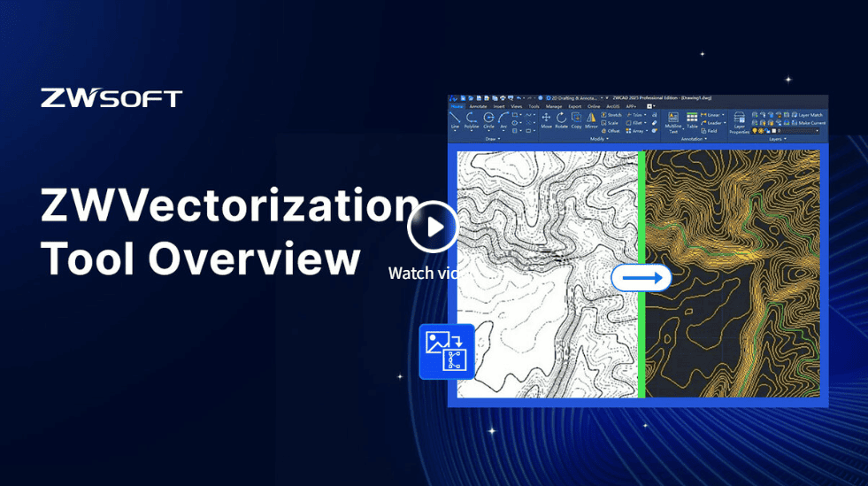Open Layer Properties
This screenshot has height=486, width=868.
740,122
